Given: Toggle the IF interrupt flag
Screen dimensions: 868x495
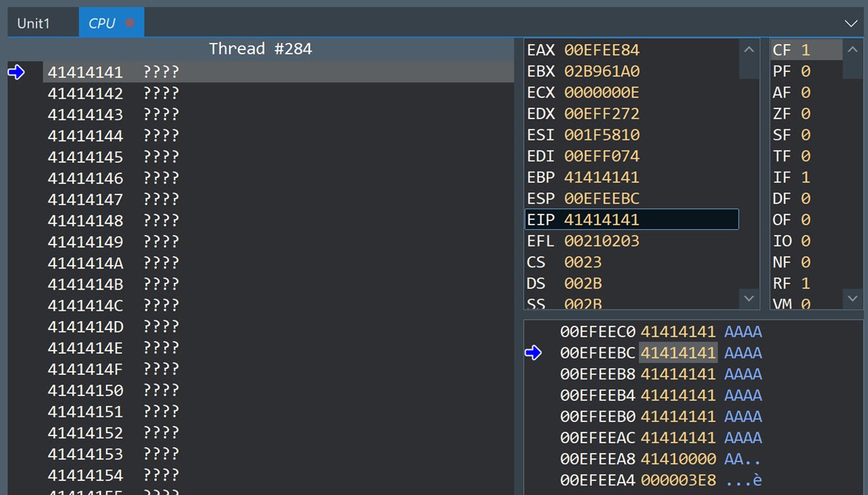Looking at the screenshot, I should click(x=807, y=178).
